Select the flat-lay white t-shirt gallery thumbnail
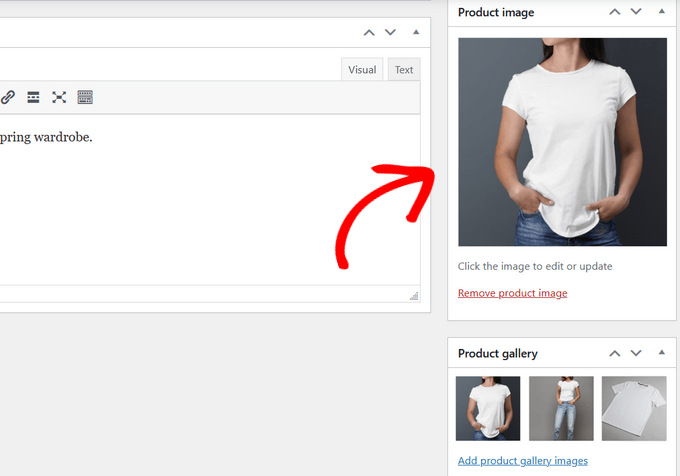Viewport: 680px width, 476px height. click(634, 408)
